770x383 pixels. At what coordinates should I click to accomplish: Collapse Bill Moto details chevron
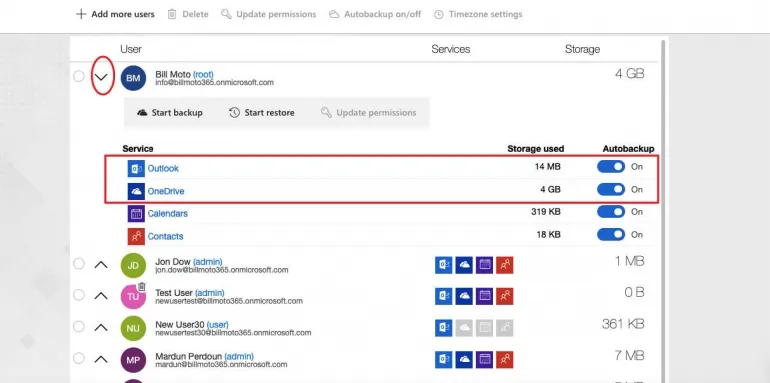point(101,77)
